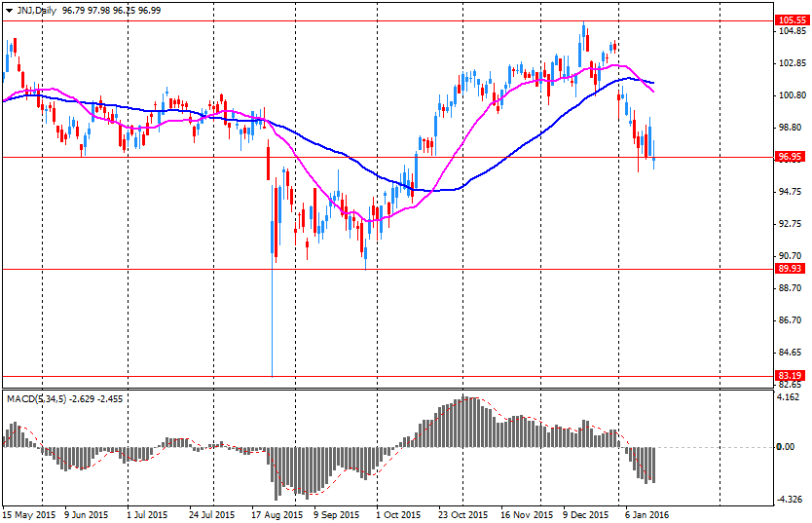The height and width of the screenshot is (523, 812).
Task: Click the 23 Oct 2015 date label
Action: [x=463, y=514]
